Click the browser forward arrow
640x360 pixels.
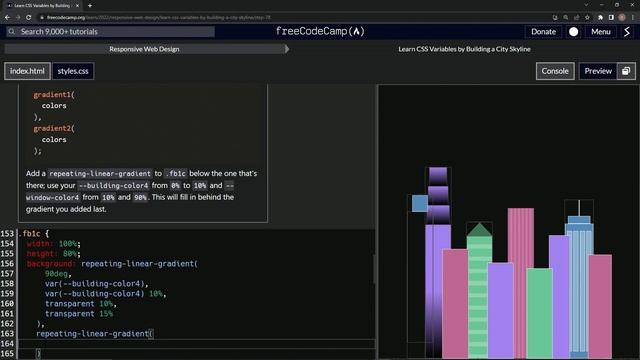point(18,18)
